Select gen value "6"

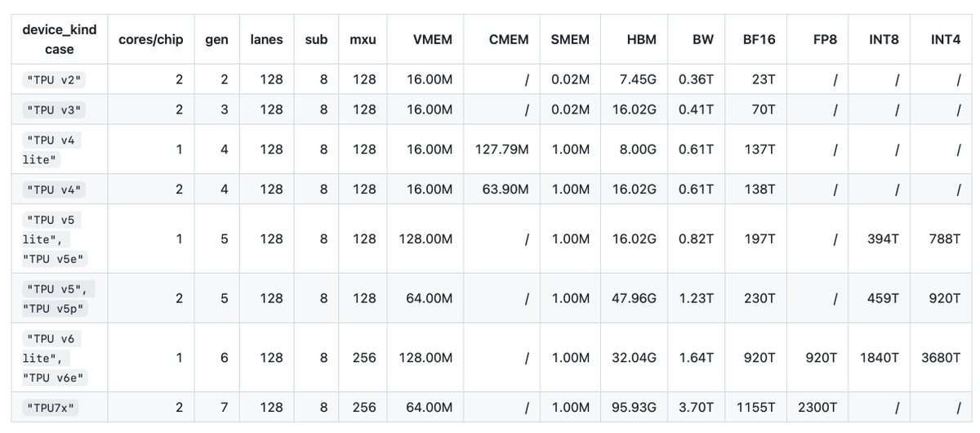click(x=224, y=358)
